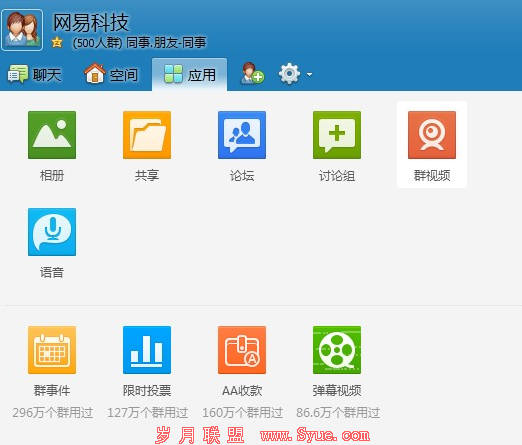This screenshot has width=522, height=445.
Task: Click the 127万个群用过 usage text
Action: 147,413
